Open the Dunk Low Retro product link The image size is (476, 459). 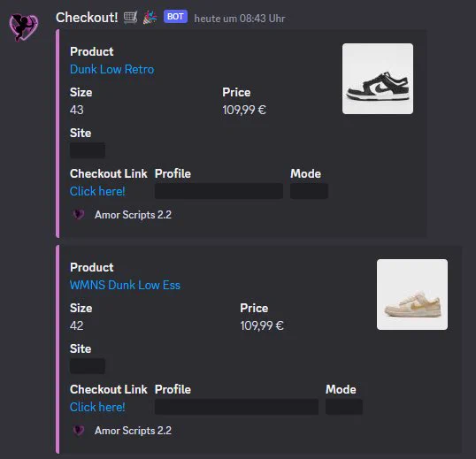(112, 69)
